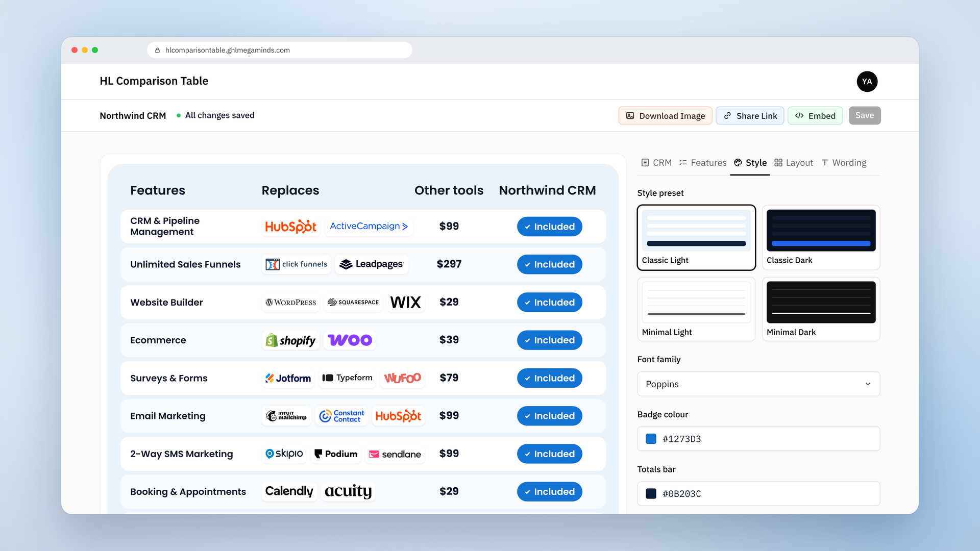This screenshot has width=980, height=551.
Task: Open the YA user avatar menu
Action: coord(867,82)
